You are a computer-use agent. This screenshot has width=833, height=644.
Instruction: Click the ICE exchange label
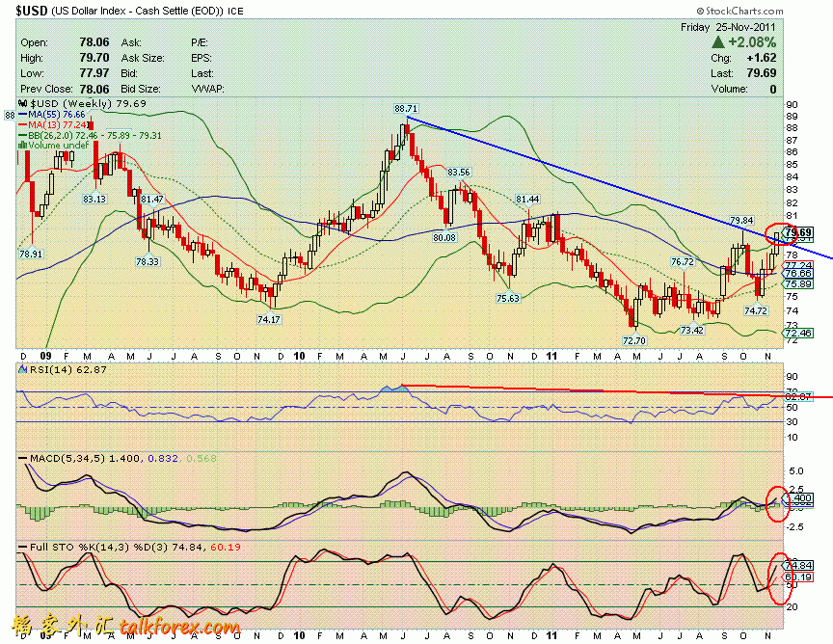click(x=235, y=11)
